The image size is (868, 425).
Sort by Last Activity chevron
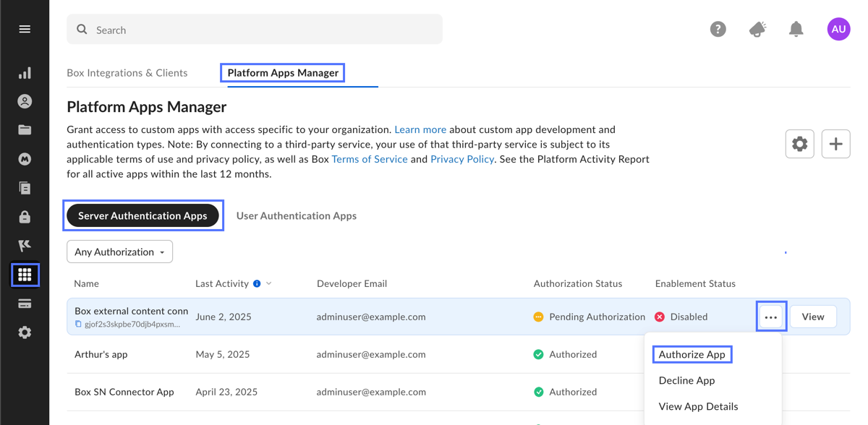point(269,283)
